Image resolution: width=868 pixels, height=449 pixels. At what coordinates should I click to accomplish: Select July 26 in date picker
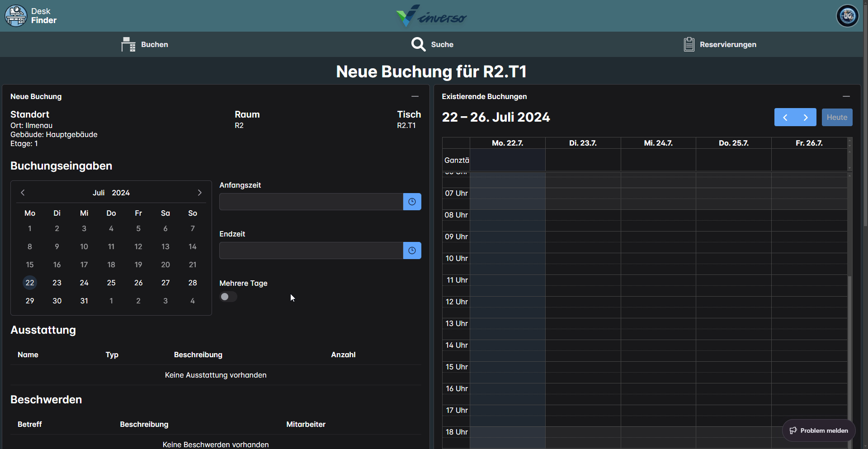tap(138, 283)
